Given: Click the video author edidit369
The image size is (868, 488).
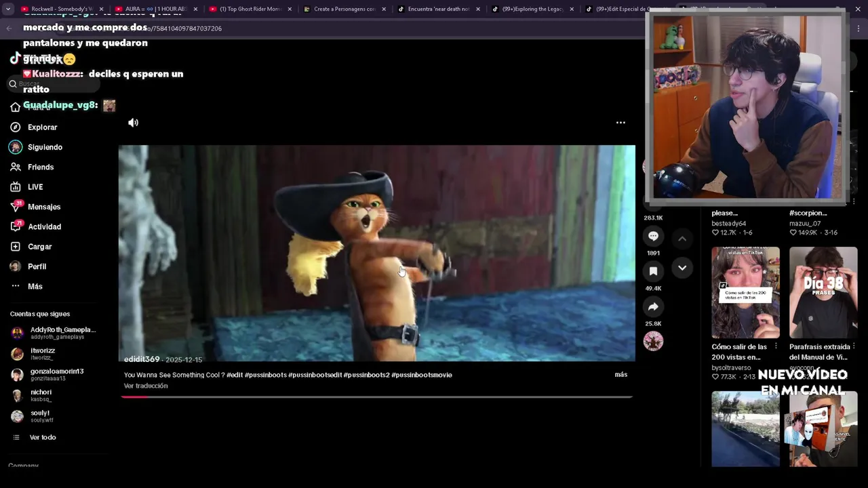Looking at the screenshot, I should (x=142, y=359).
